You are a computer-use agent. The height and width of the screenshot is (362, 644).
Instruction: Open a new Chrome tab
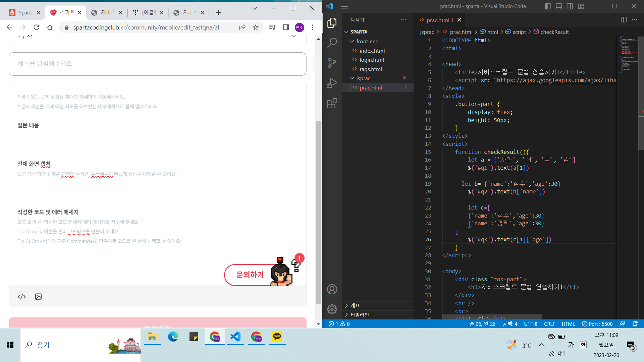(x=218, y=13)
